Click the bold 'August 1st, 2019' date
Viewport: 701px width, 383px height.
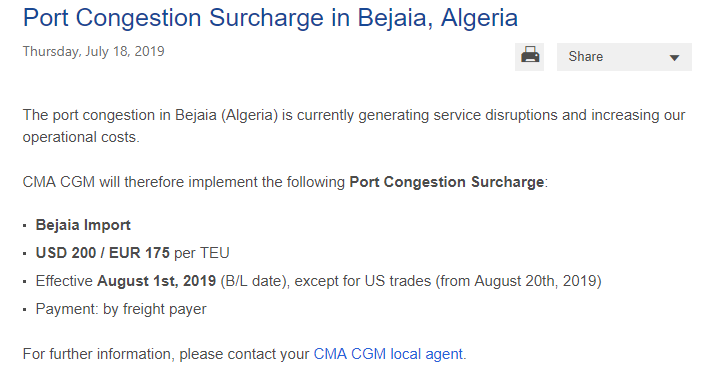(156, 281)
